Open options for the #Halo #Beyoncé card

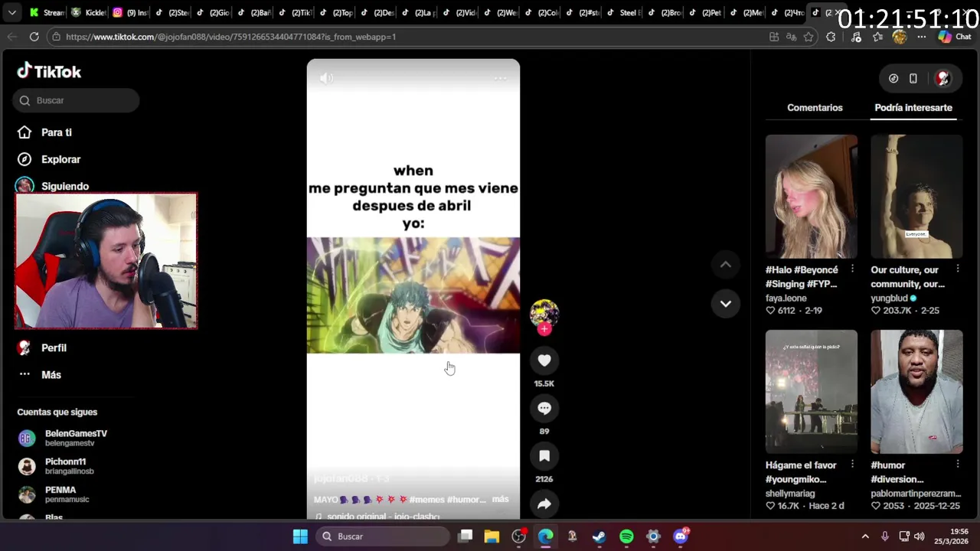[x=852, y=269]
